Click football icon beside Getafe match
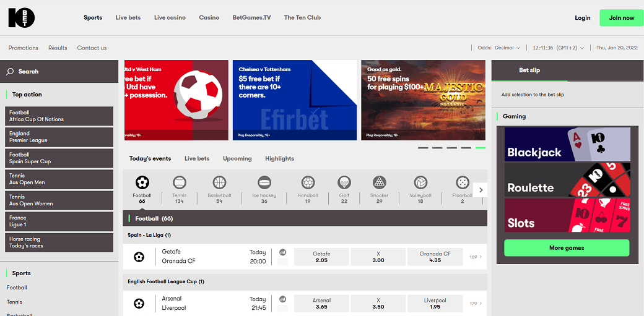Viewport: 644px width, 316px height. point(139,257)
